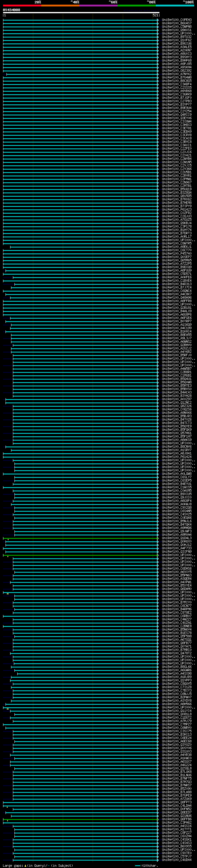The width and height of the screenshot is (197, 868).
Task: Click the orange ~40% identity legend segment
Action: pos(60,6)
